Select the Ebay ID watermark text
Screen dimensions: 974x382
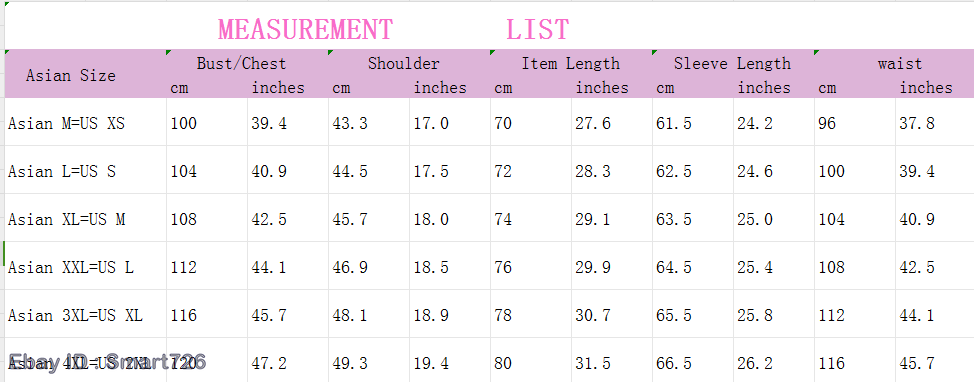[x=107, y=362]
